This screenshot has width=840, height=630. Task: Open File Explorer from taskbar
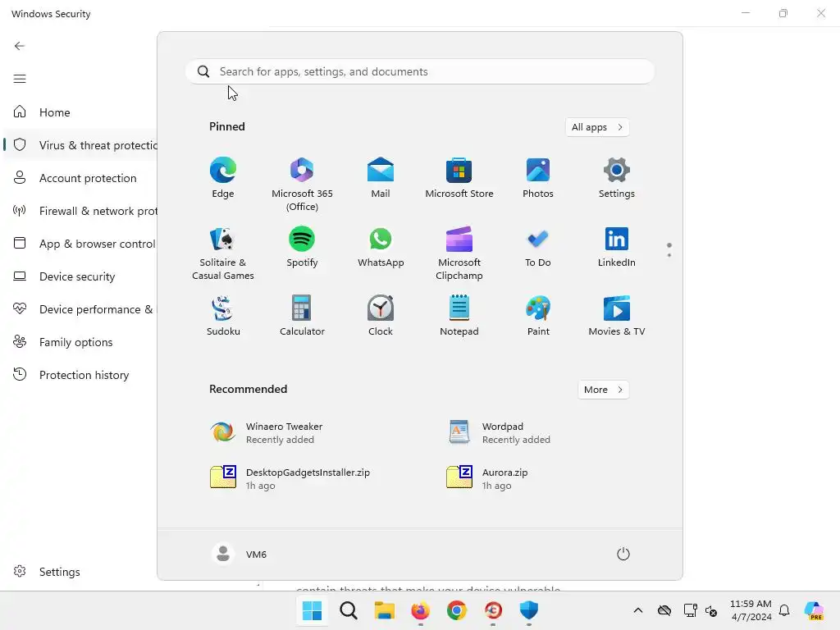point(384,610)
